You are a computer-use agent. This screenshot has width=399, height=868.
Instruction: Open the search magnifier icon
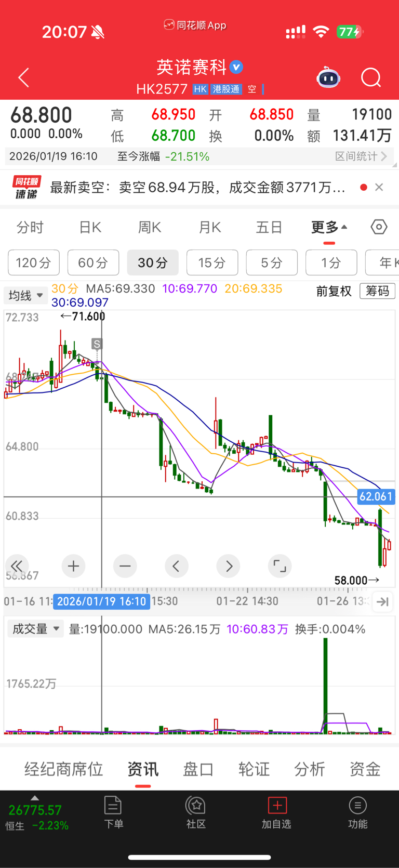click(371, 78)
